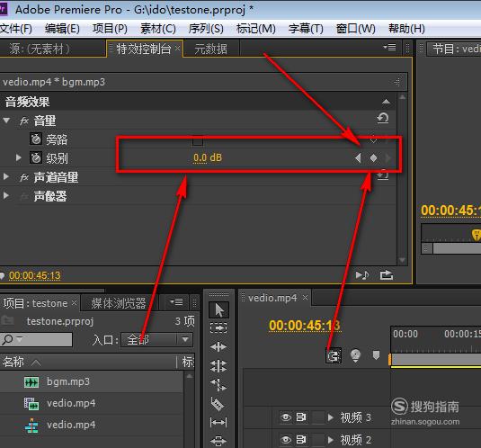Expand the 视频 2 track
Screen dimensions: 481x448
(331, 440)
